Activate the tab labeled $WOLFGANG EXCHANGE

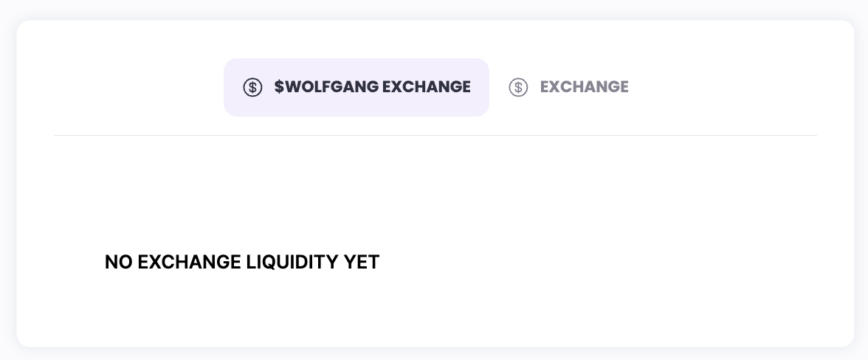356,87
